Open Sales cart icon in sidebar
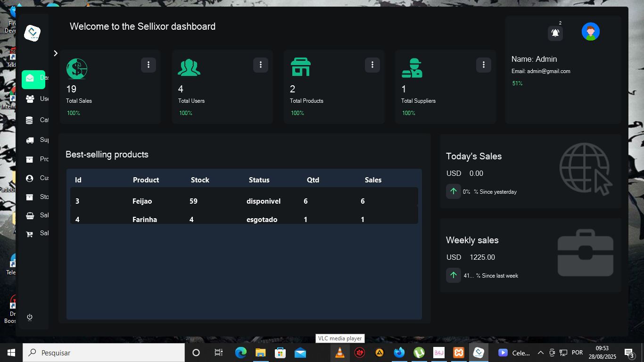This screenshot has height=362, width=644. pos(30,234)
